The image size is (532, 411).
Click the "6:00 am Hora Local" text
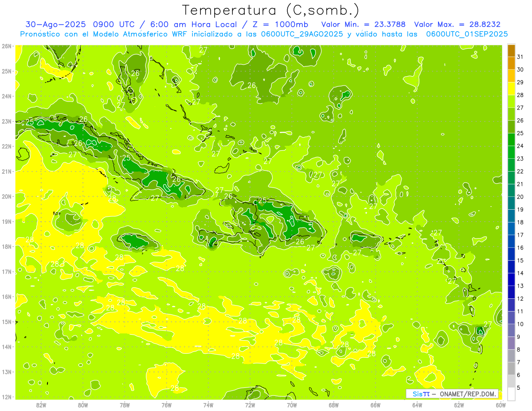pyautogui.click(x=195, y=24)
